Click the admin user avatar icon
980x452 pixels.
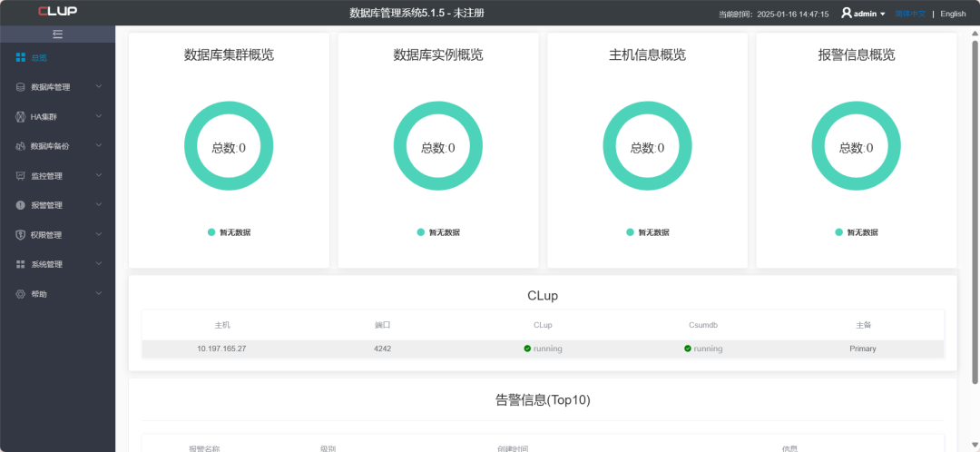coord(847,13)
